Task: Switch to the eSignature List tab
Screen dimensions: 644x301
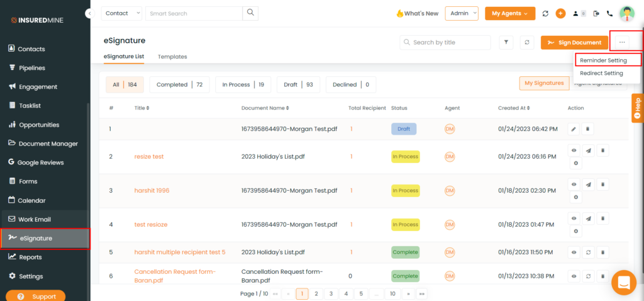Action: (124, 56)
